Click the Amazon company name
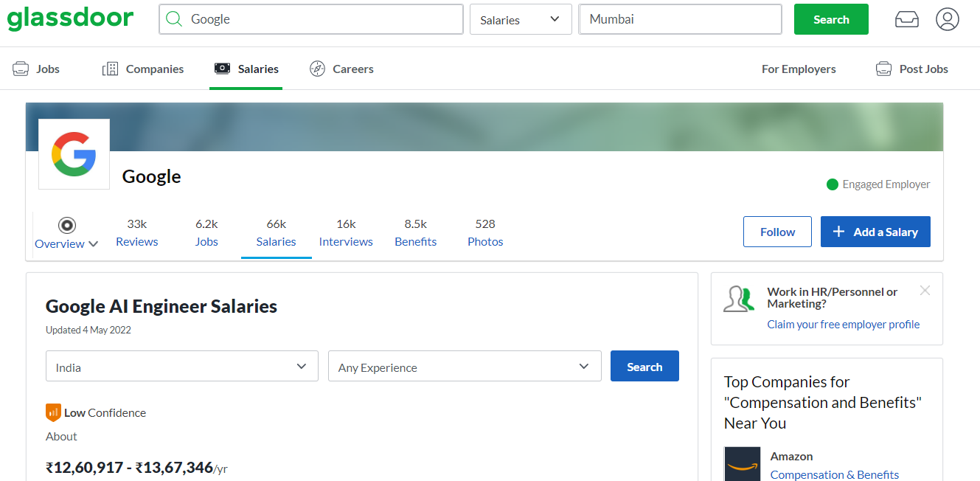This screenshot has width=980, height=481. coord(792,456)
